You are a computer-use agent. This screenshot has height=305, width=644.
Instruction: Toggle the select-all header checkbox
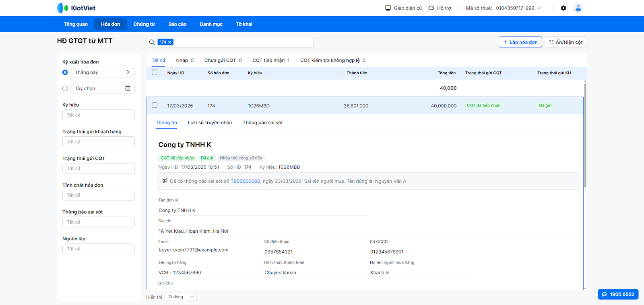point(155,73)
